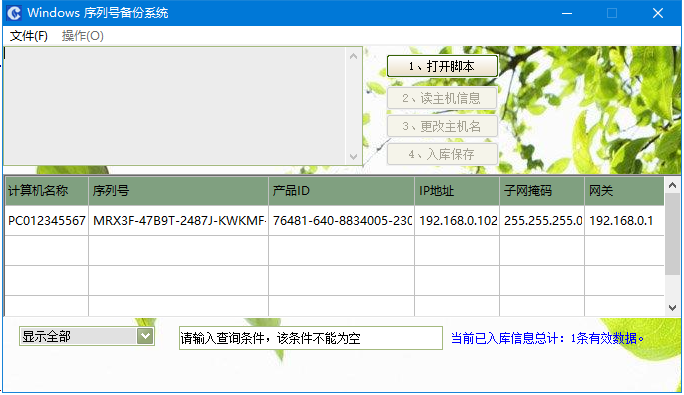This screenshot has width=684, height=395.
Task: Select the product ID 76481-640 cell
Action: (342, 221)
